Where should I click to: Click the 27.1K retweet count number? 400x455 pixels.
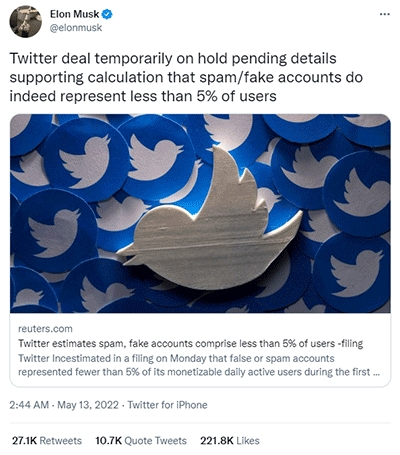[24, 441]
